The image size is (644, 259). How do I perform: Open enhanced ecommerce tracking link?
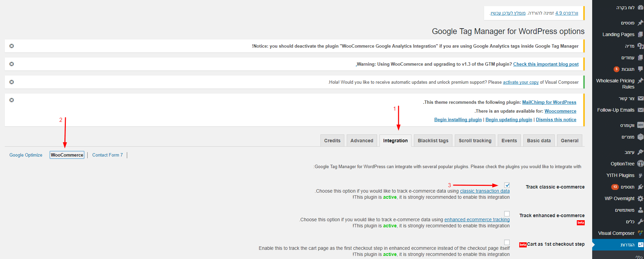[477, 220]
